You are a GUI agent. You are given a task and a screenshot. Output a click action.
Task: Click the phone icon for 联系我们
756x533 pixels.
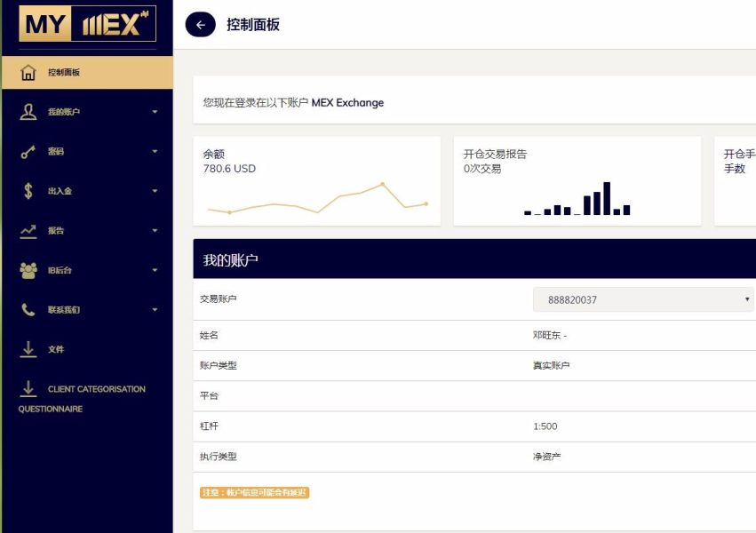coord(28,310)
